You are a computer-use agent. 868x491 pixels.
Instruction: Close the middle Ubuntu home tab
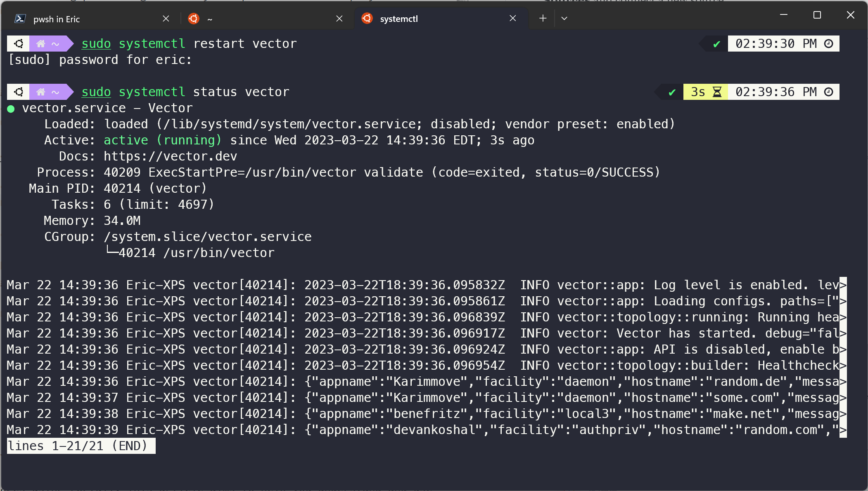click(x=339, y=19)
